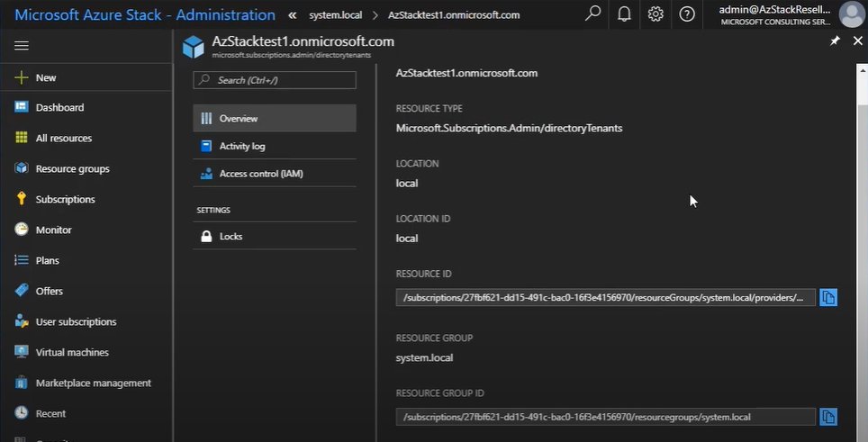This screenshot has height=442, width=868.
Task: Click the Monitor gauge icon
Action: 21,229
